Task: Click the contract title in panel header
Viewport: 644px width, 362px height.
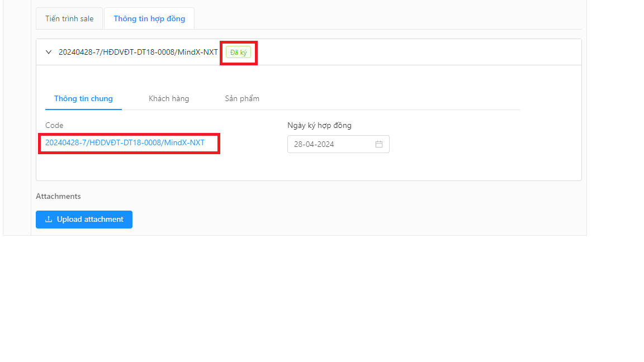Action: tap(138, 52)
